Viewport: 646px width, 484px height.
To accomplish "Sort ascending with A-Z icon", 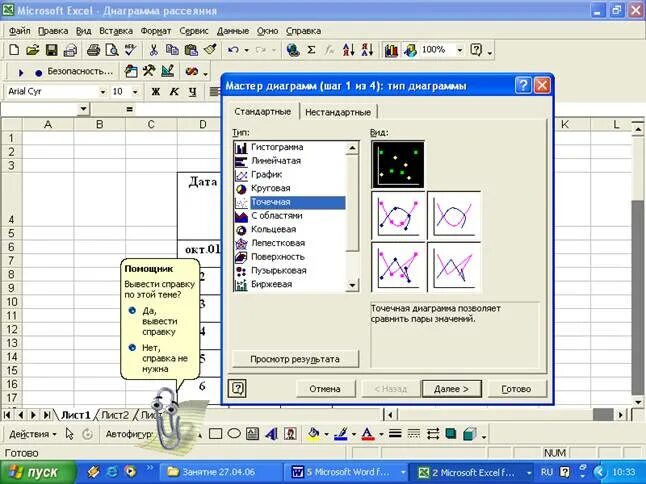I will [x=349, y=50].
